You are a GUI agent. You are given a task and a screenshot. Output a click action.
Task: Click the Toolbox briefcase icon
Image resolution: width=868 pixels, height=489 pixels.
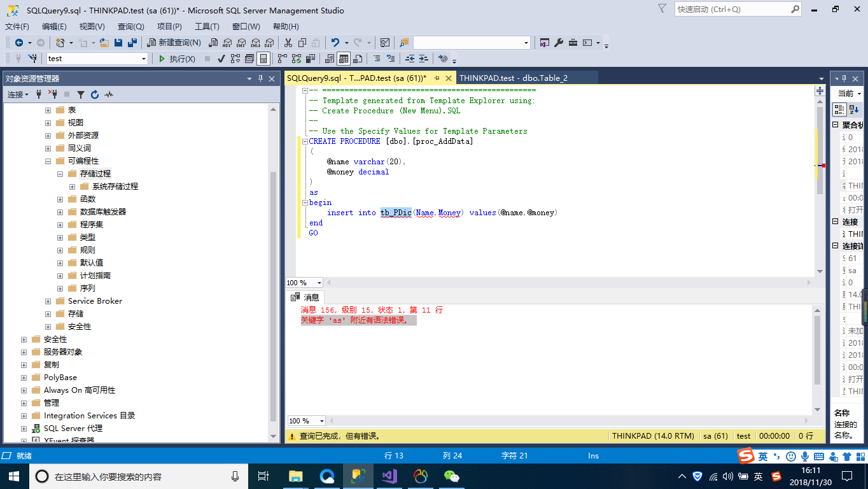[x=573, y=43]
